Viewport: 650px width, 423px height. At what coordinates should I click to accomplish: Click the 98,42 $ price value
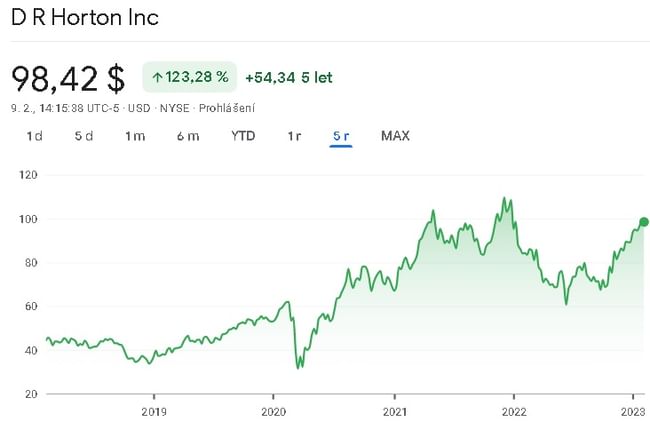(x=68, y=78)
